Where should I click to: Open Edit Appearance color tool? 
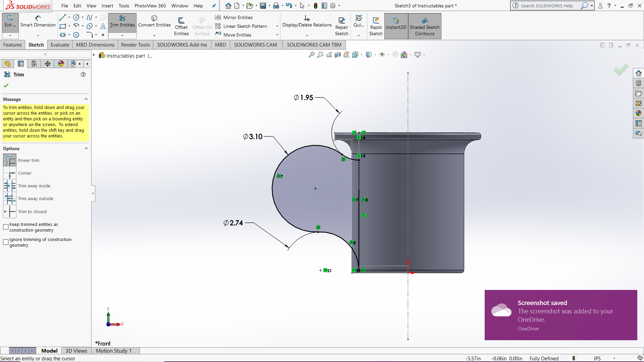pos(395,55)
